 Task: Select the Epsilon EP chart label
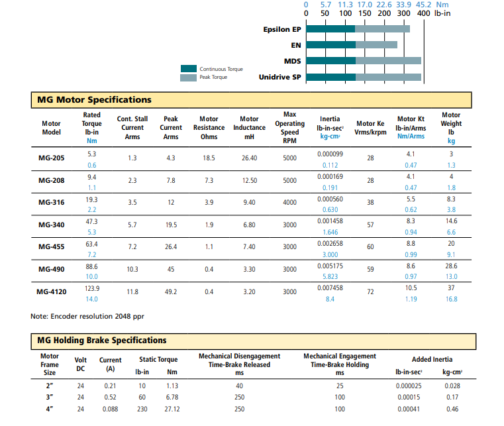pyautogui.click(x=282, y=29)
